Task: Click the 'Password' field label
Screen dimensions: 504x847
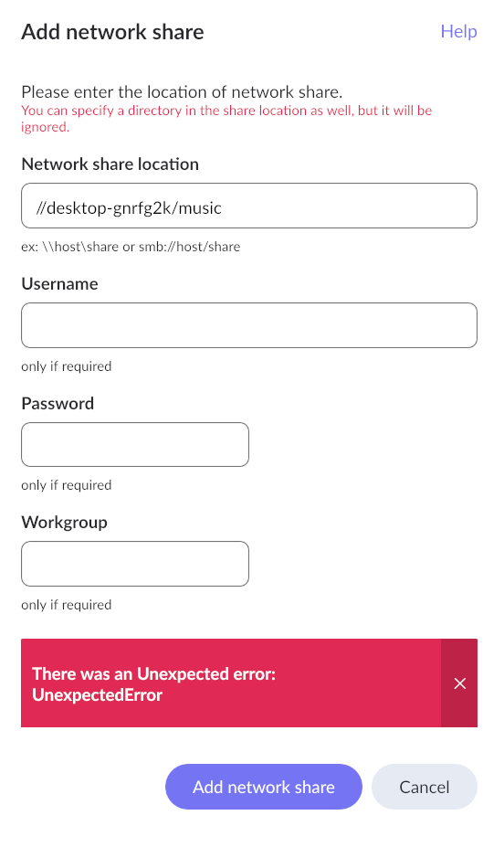Action: (58, 404)
